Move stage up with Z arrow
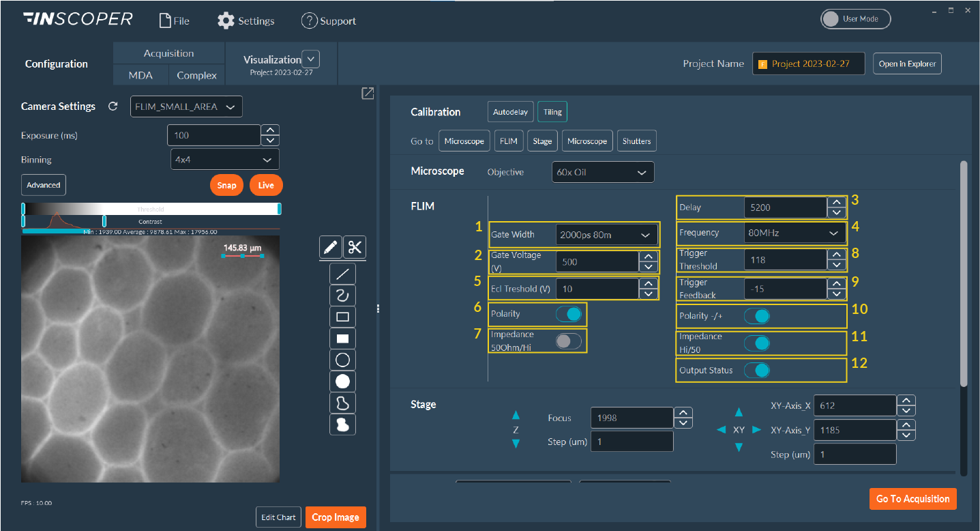 click(x=516, y=415)
